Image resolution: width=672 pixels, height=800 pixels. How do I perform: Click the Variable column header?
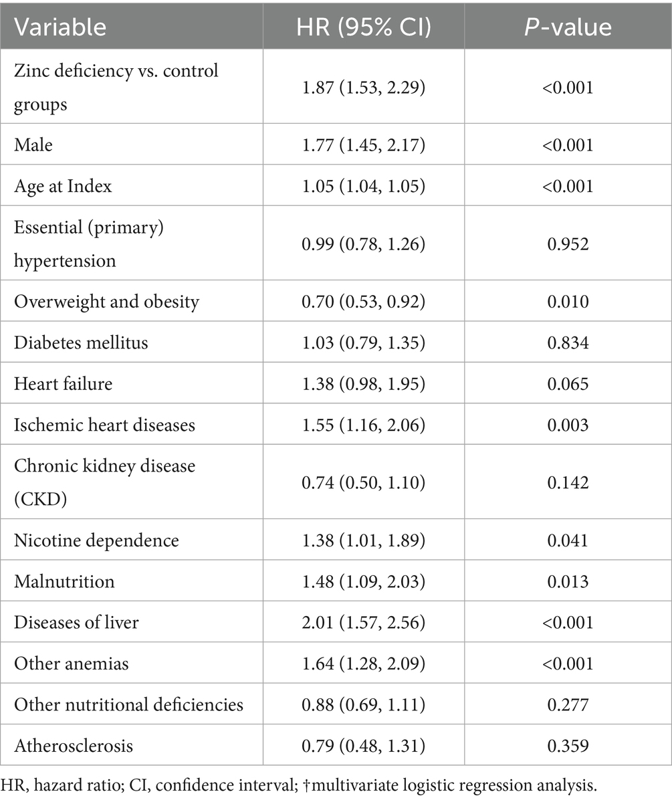click(x=60, y=27)
